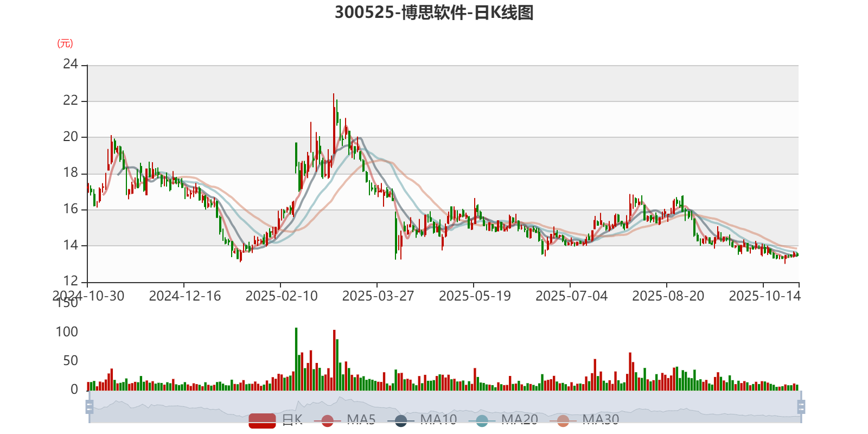This screenshot has height=434, width=868.
Task: Click the 14 price axis label
Action: pyautogui.click(x=71, y=245)
